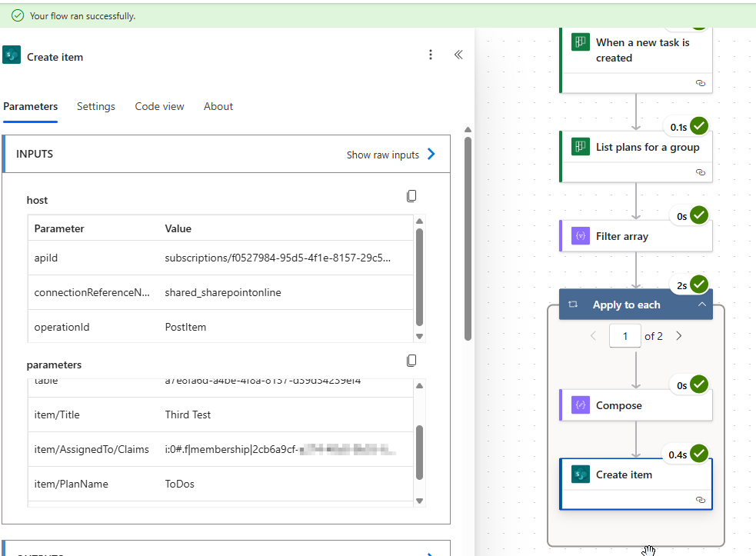Viewport: 756px width, 556px height.
Task: Click the item/PlanName parameter name
Action: pyautogui.click(x=72, y=484)
